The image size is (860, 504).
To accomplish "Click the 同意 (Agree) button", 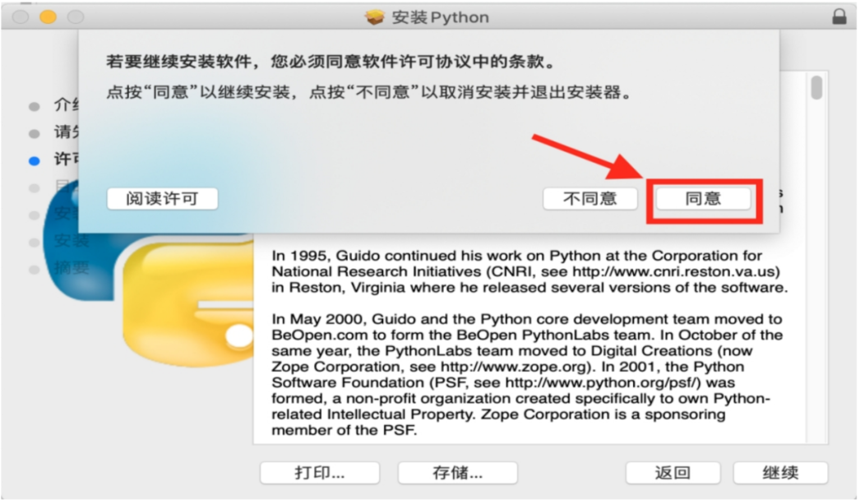I will 704,198.
